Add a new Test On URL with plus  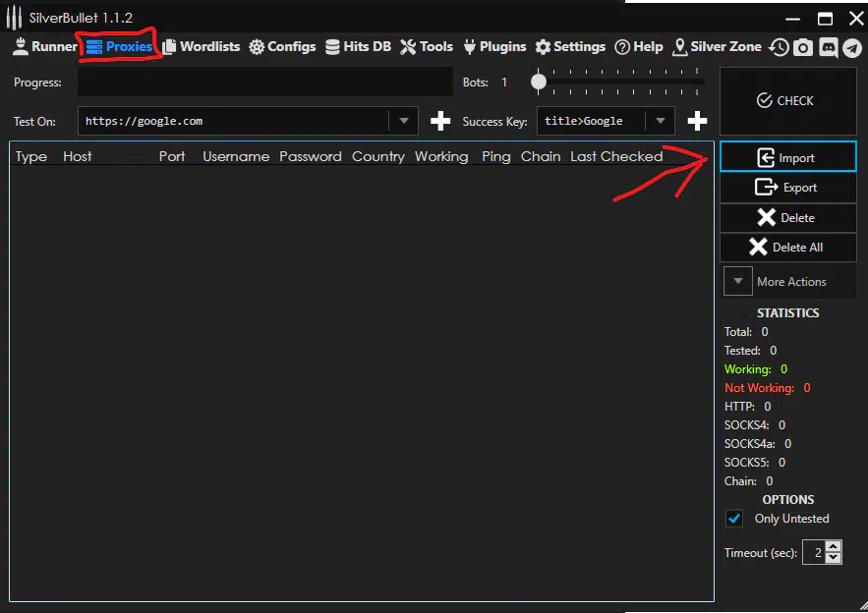click(440, 121)
